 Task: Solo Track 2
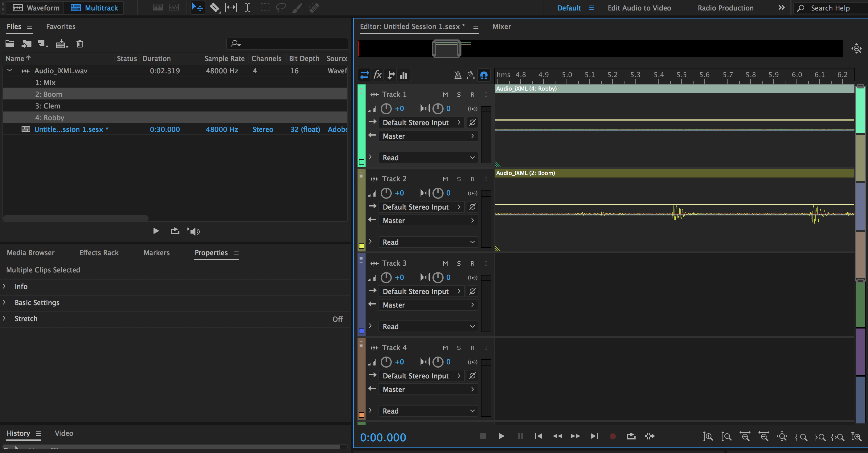[459, 179]
